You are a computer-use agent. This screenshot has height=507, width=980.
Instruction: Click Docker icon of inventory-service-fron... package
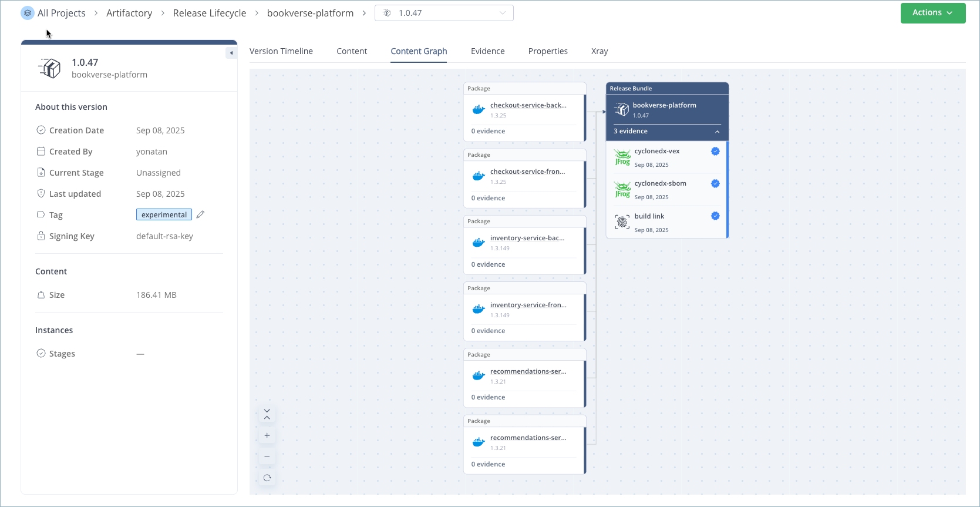coord(479,310)
